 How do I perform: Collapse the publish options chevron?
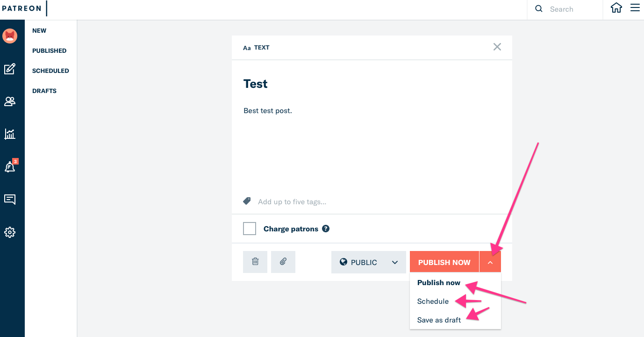(x=490, y=262)
